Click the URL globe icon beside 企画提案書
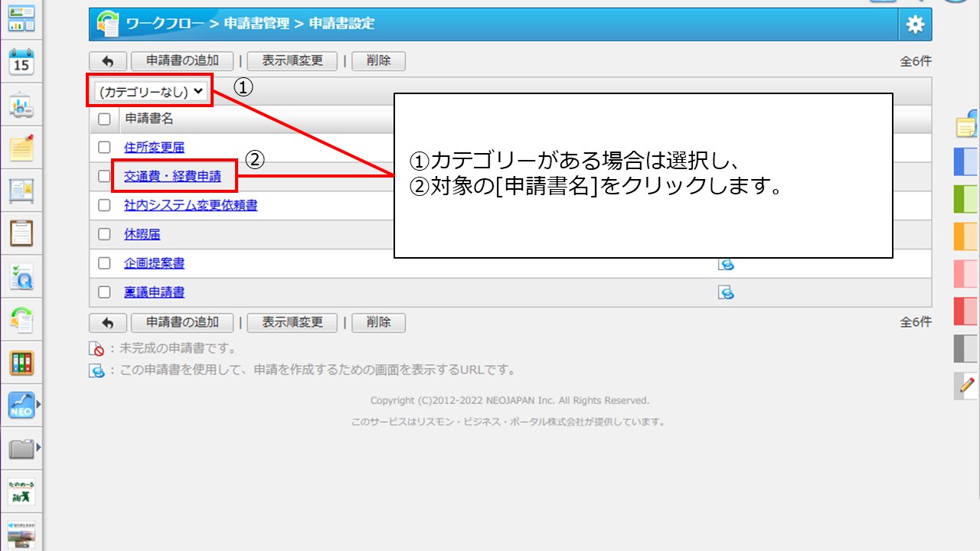The image size is (980, 551). (727, 263)
